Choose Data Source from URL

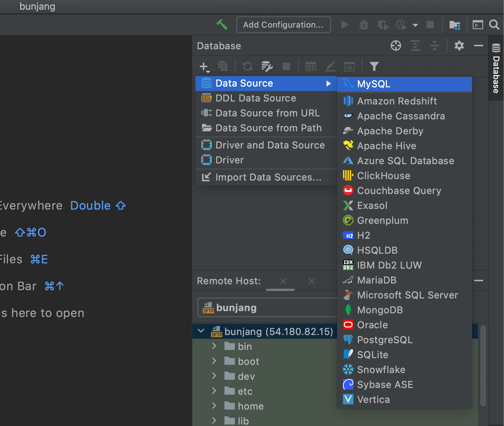266,113
